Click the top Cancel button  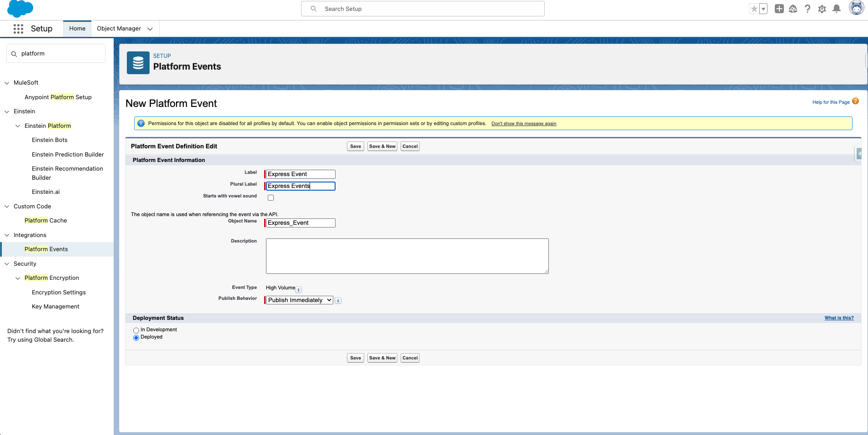click(410, 147)
